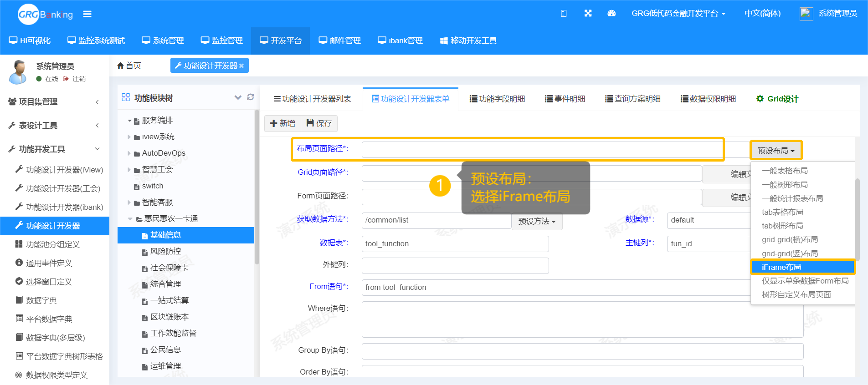Expand the iview系统 tree node

pos(129,137)
